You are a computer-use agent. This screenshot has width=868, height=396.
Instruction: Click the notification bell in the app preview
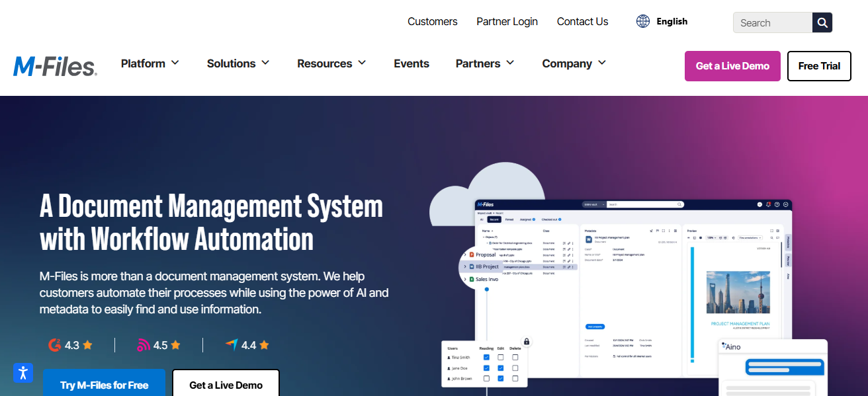click(x=769, y=204)
